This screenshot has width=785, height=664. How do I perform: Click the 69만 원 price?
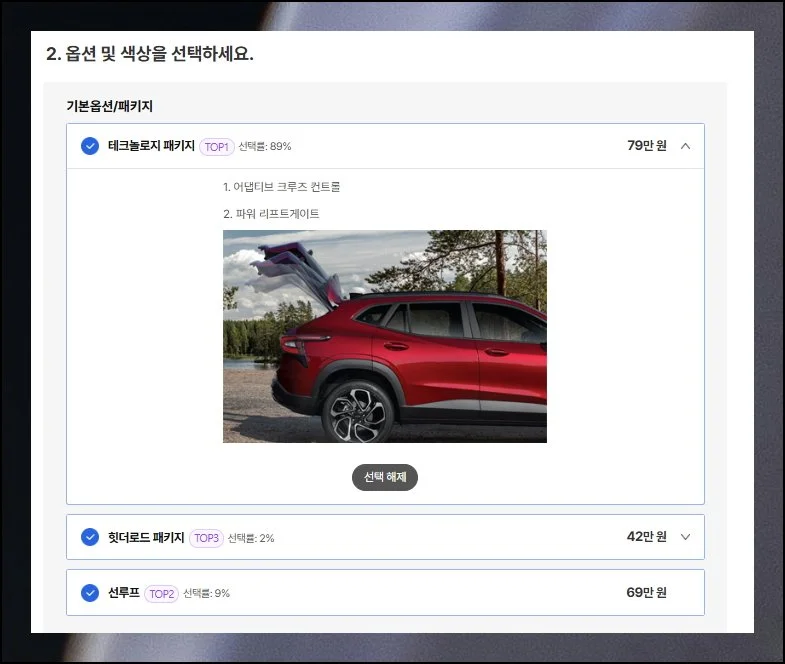pyautogui.click(x=646, y=592)
